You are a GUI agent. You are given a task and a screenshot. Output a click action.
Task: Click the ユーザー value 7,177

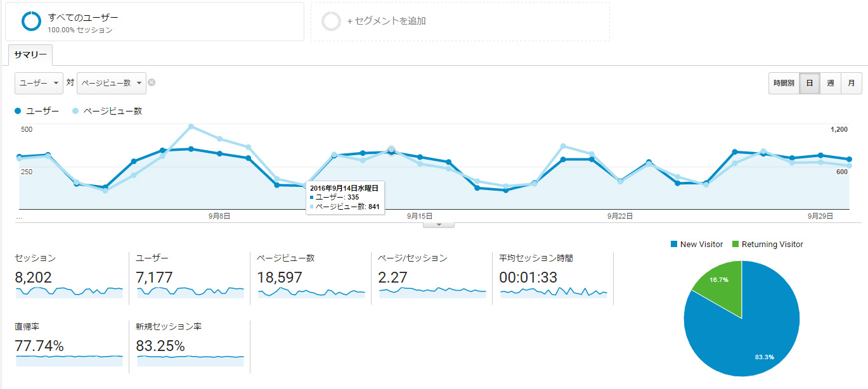point(154,277)
